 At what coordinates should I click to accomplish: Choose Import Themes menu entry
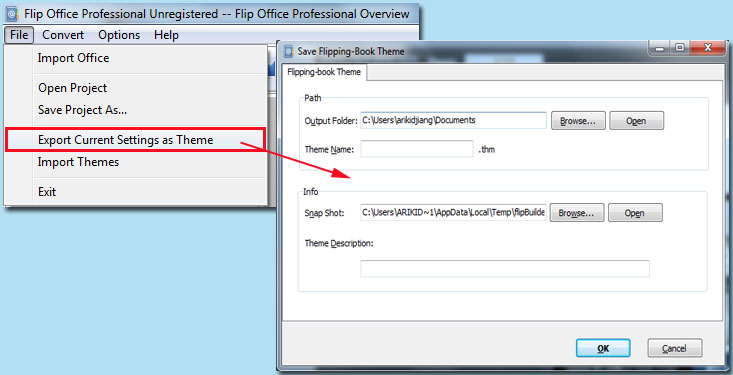click(x=136, y=162)
